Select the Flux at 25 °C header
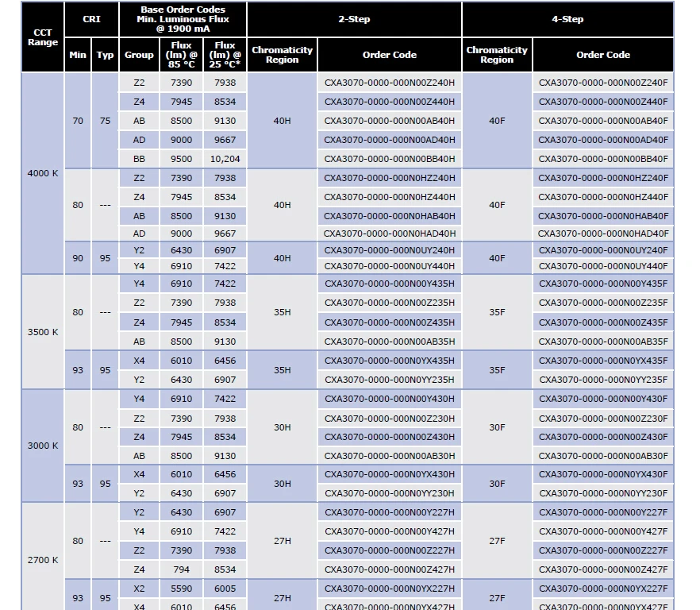 225,55
